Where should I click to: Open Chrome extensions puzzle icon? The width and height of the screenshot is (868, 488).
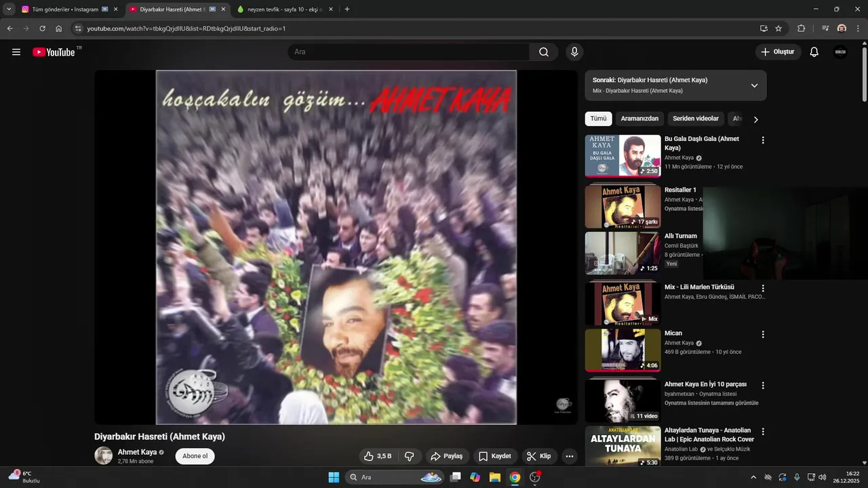pyautogui.click(x=802, y=28)
